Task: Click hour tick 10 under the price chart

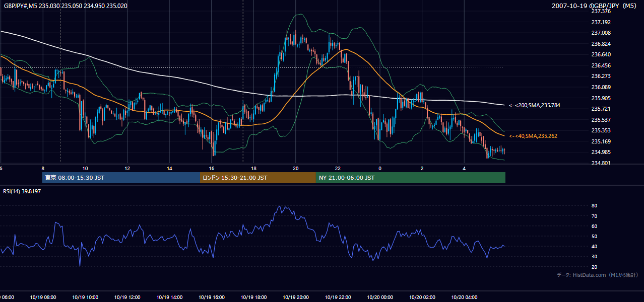Action: pos(86,168)
